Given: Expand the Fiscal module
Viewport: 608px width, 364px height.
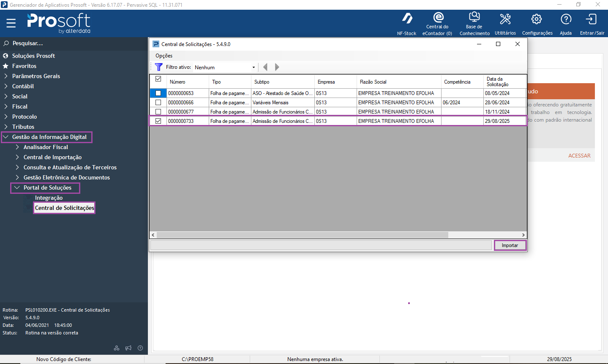Looking at the screenshot, I should 6,106.
